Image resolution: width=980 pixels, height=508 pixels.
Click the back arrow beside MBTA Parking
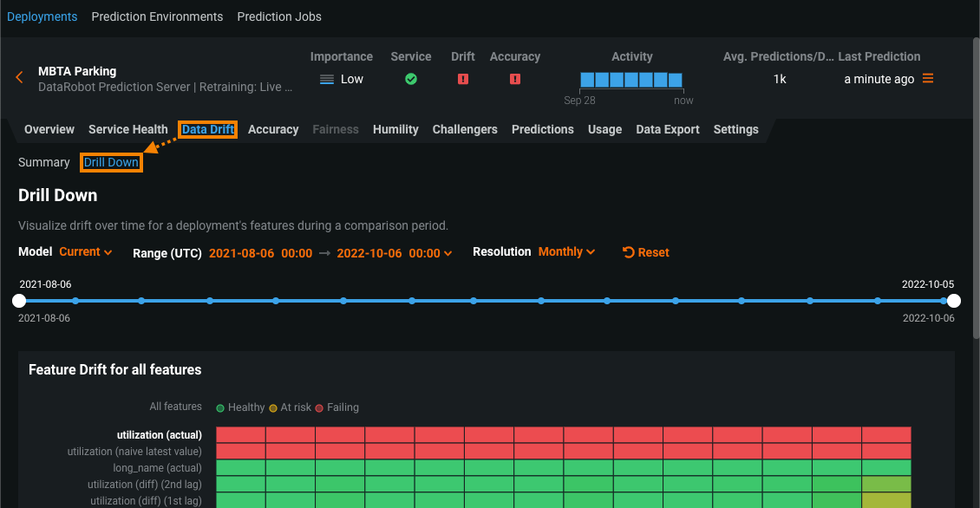(19, 78)
